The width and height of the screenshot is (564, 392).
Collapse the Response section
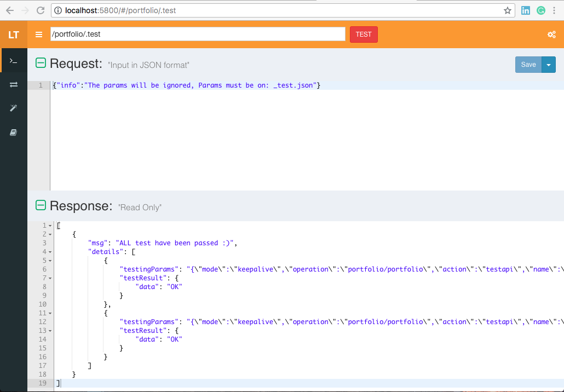tap(41, 205)
